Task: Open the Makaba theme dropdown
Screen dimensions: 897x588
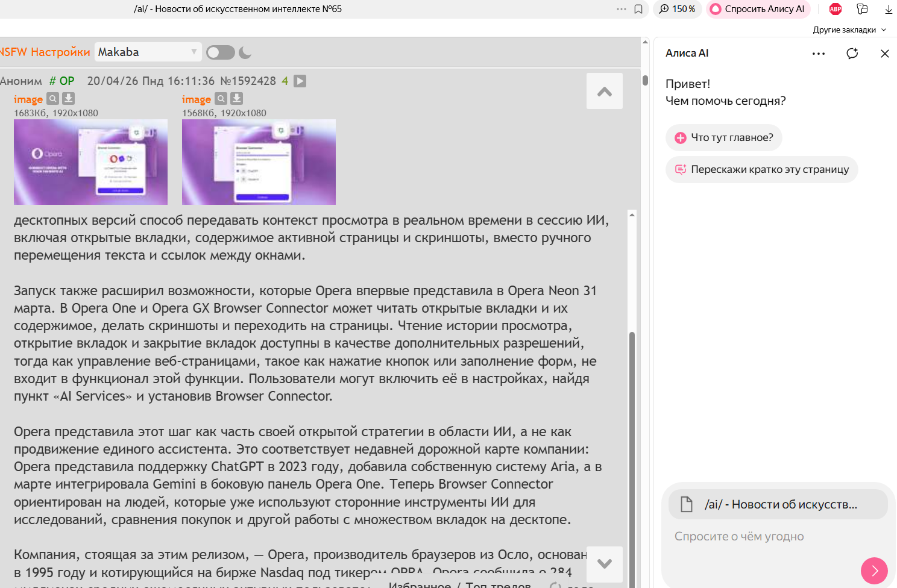Action: click(148, 52)
